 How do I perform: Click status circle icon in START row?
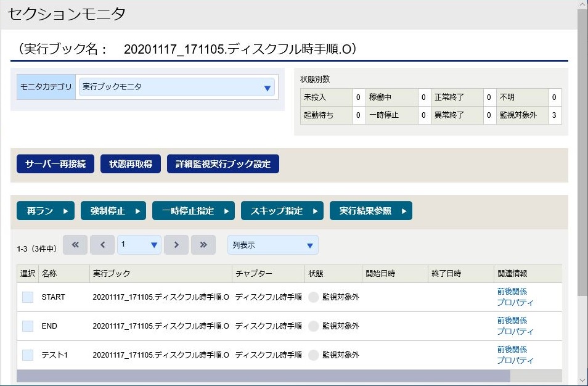(314, 297)
